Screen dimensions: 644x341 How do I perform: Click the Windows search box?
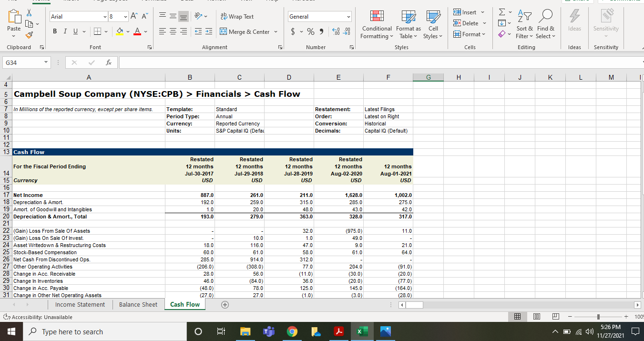(104, 332)
